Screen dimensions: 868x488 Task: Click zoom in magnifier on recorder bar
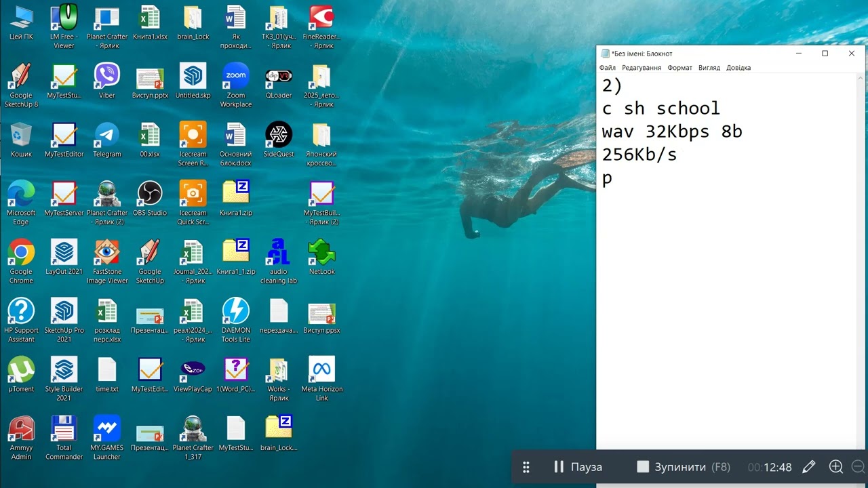836,467
